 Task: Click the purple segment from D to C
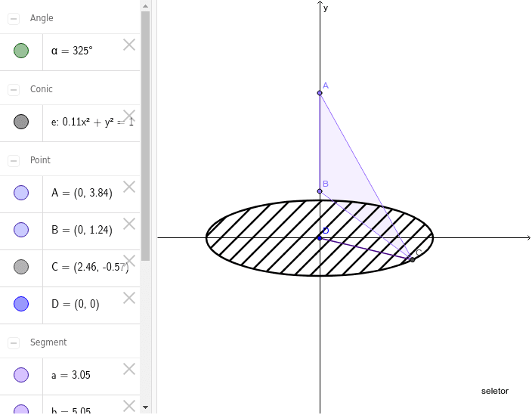[366, 249]
